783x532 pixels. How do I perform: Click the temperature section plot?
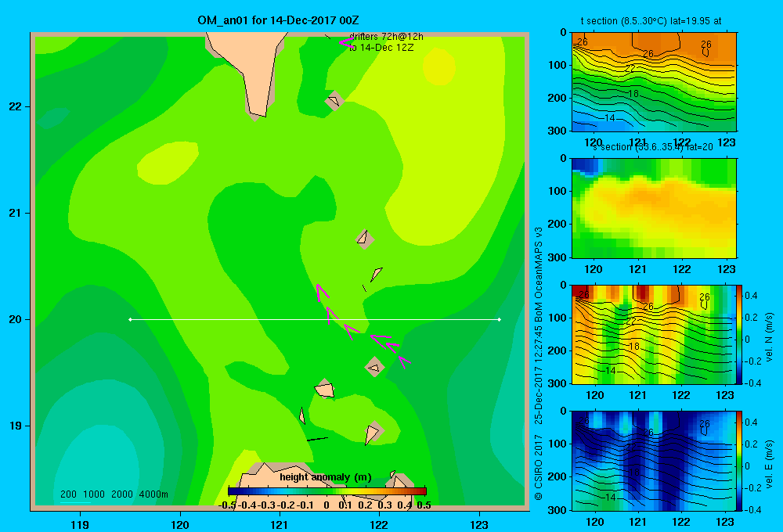click(x=654, y=82)
